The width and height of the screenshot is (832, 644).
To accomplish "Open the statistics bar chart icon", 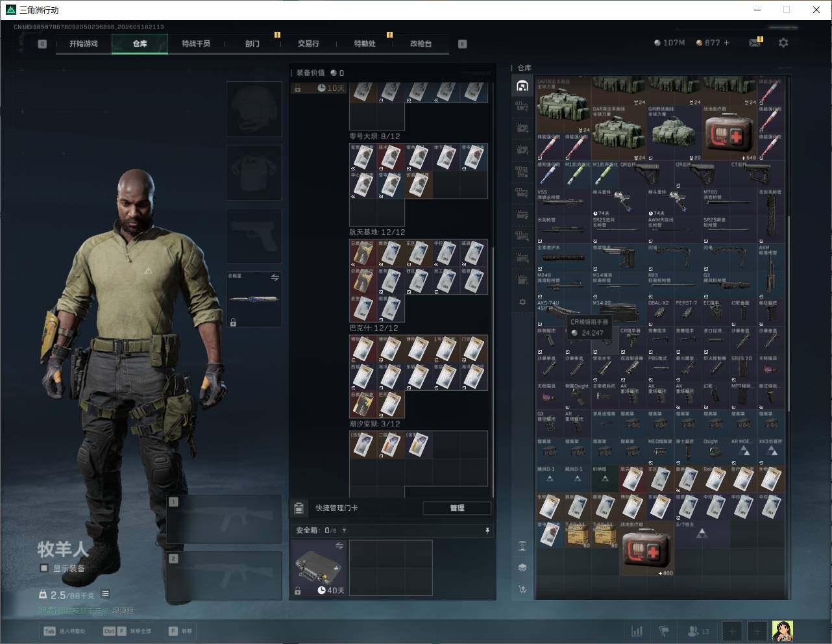I will coord(637,630).
